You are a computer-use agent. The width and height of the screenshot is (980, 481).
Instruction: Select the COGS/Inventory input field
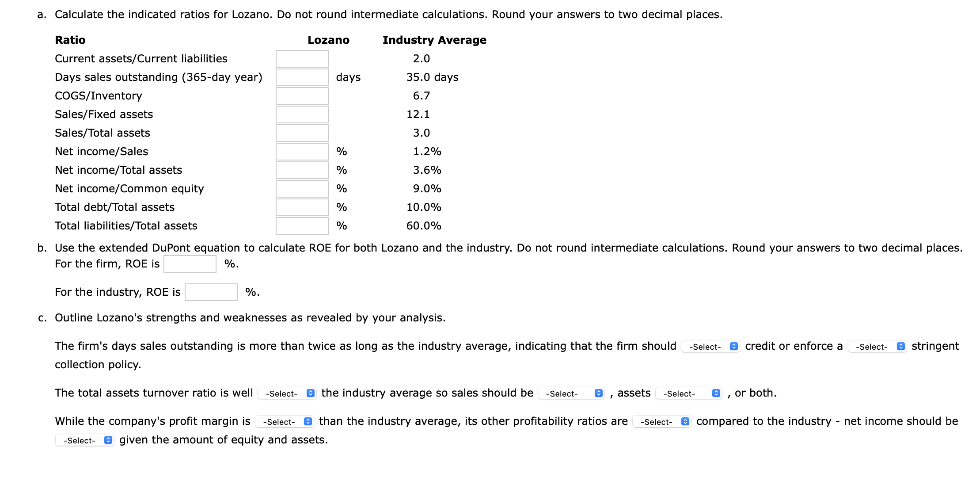pos(302,95)
